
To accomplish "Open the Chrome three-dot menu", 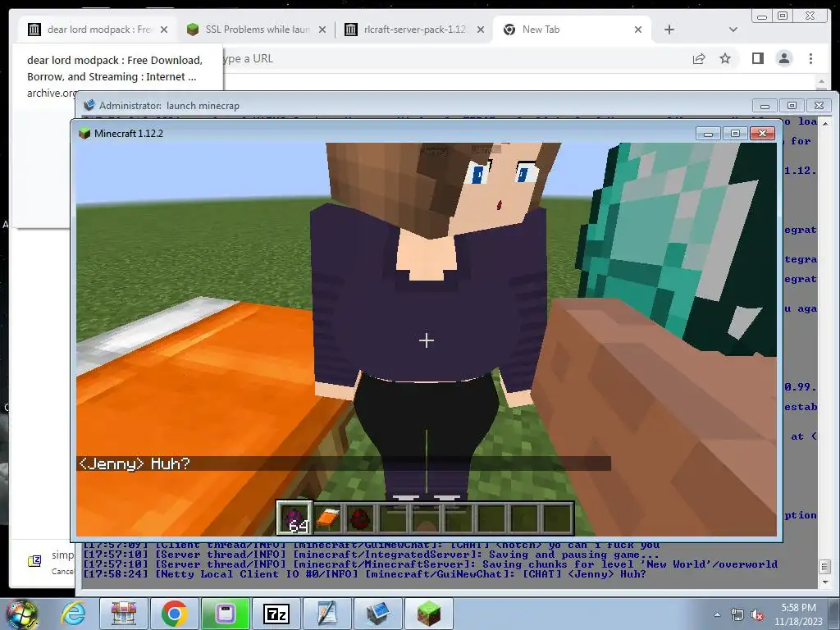I will tap(810, 58).
